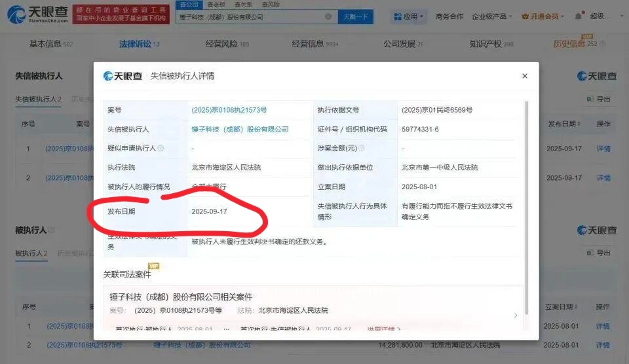629x364 pixels.
Task: Sort by 发布日期 column header
Action: [564, 124]
